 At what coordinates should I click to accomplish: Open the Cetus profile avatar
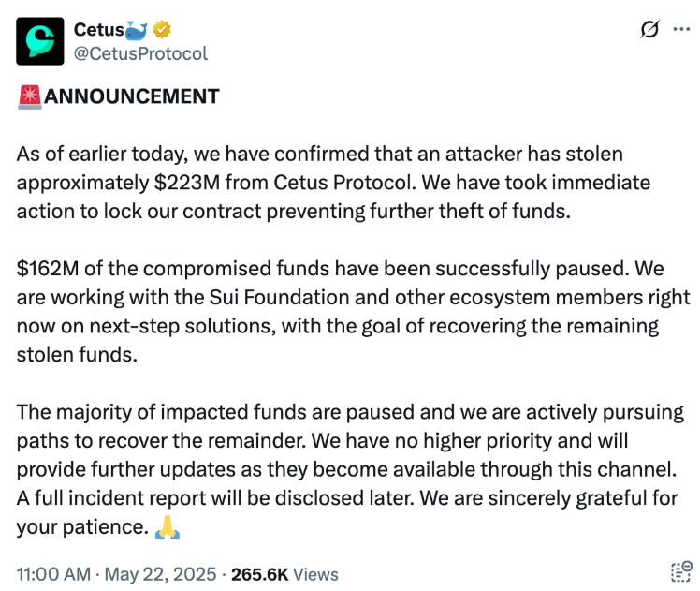pos(40,41)
